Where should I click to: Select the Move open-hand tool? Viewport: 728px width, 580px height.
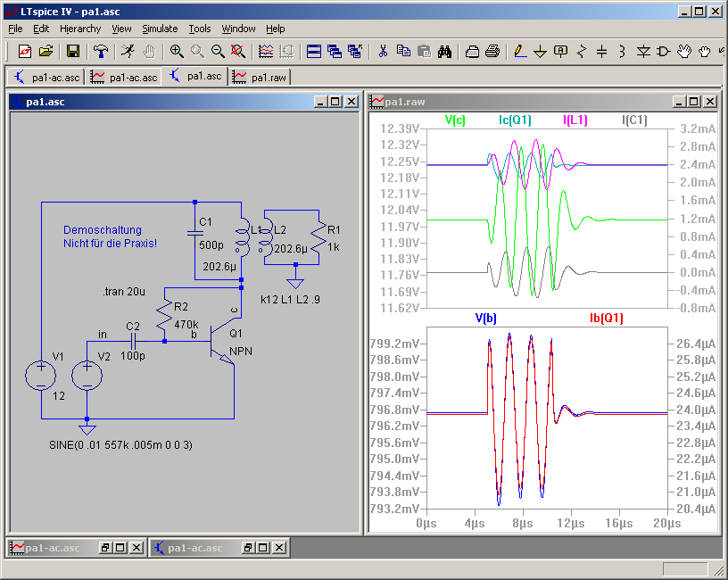click(684, 51)
